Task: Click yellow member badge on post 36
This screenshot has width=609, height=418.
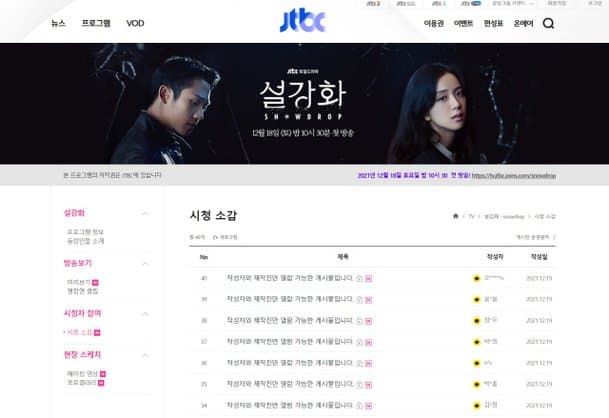Action: tap(477, 363)
